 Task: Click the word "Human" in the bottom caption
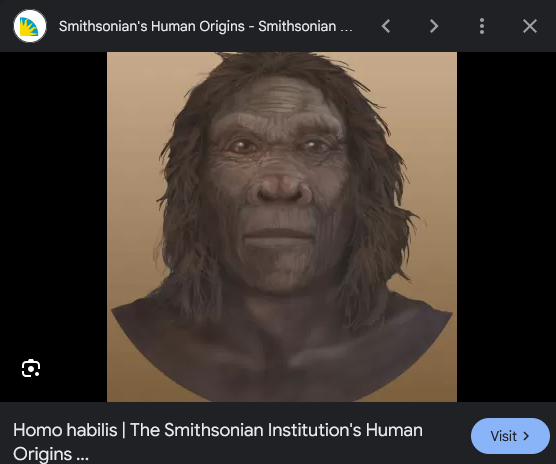pyautogui.click(x=394, y=430)
